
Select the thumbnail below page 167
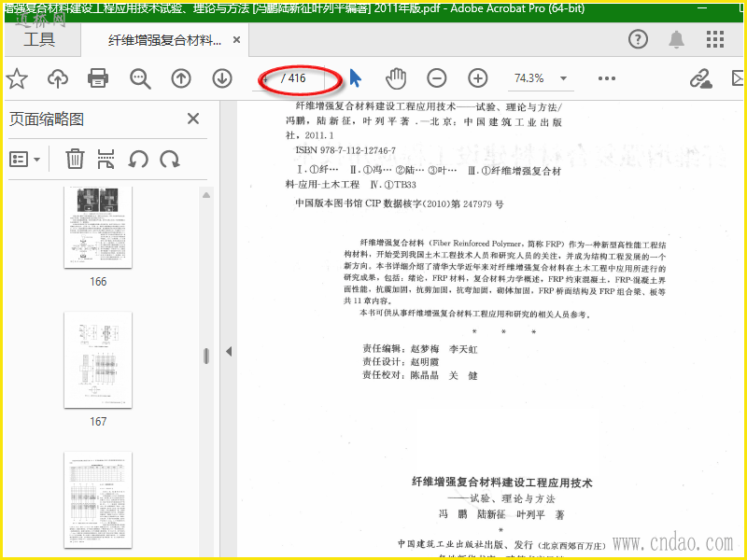pyautogui.click(x=98, y=500)
